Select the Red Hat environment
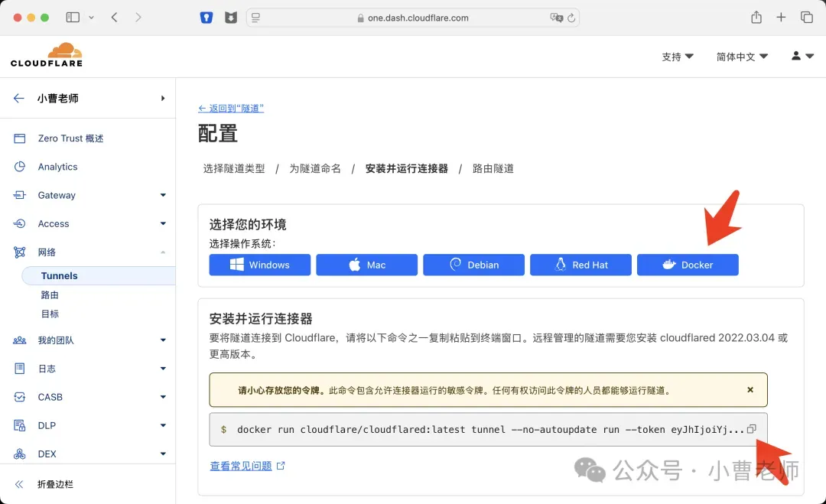The image size is (826, 504). click(580, 265)
